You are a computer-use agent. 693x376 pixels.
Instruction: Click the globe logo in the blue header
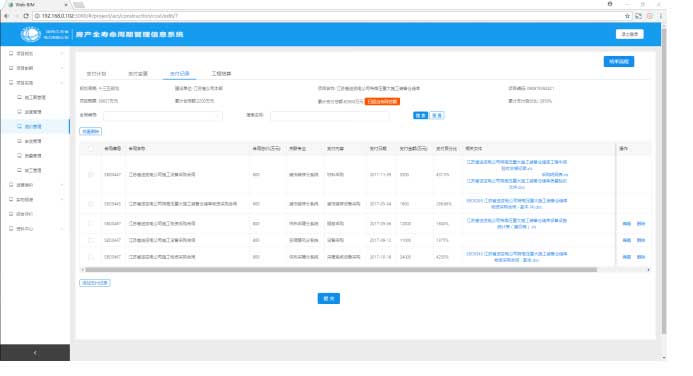(30, 34)
